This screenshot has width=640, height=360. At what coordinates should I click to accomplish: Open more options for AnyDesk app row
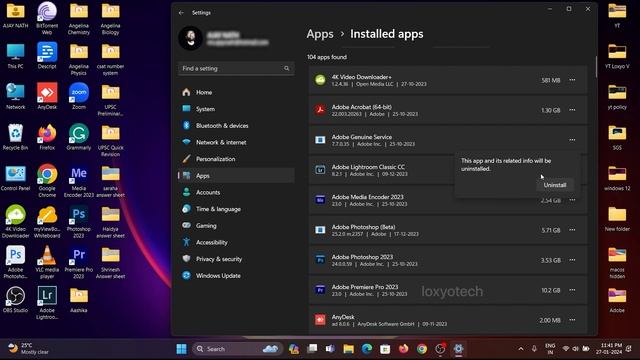point(572,320)
